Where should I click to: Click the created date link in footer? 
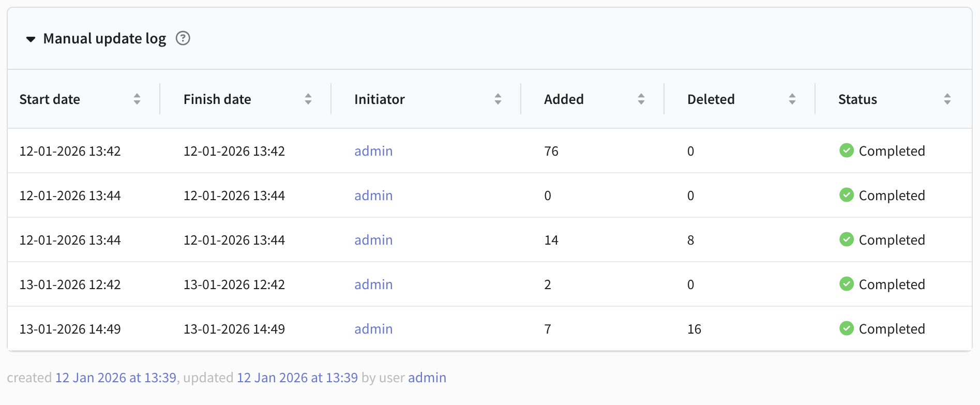click(115, 378)
